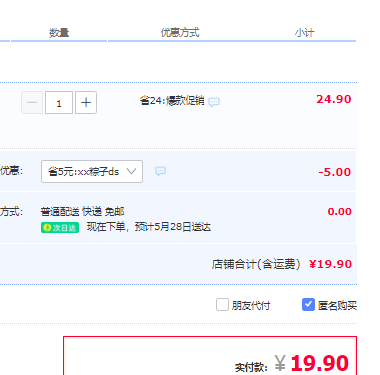This screenshot has height=375, width=380.
Task: Open the 省5元:xx粽子ds coupon dropdown
Action: click(x=92, y=171)
